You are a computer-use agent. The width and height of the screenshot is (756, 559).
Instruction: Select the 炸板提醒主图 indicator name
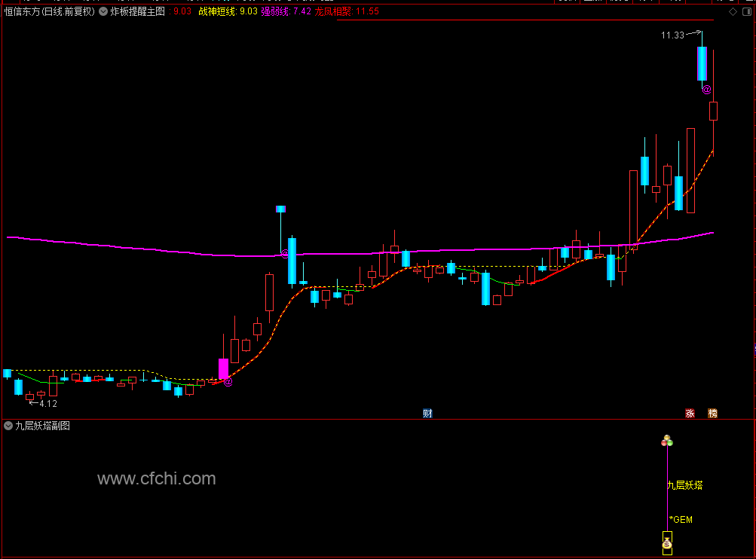(x=137, y=11)
